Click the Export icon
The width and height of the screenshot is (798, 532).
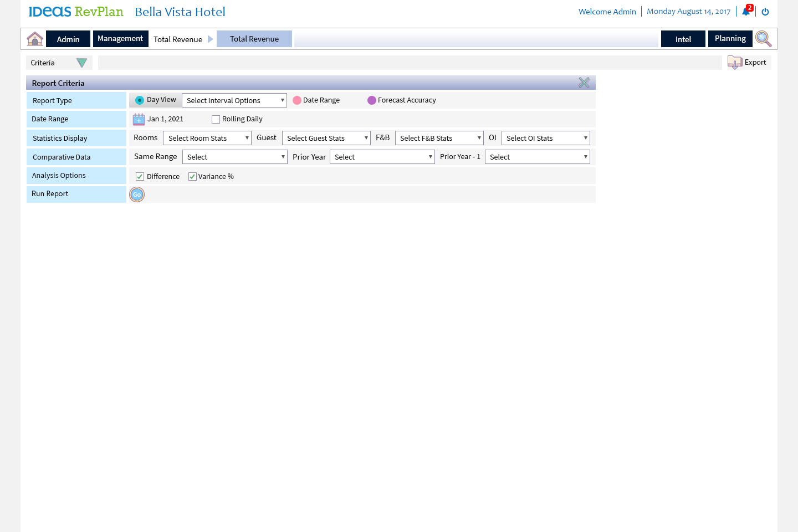point(735,63)
